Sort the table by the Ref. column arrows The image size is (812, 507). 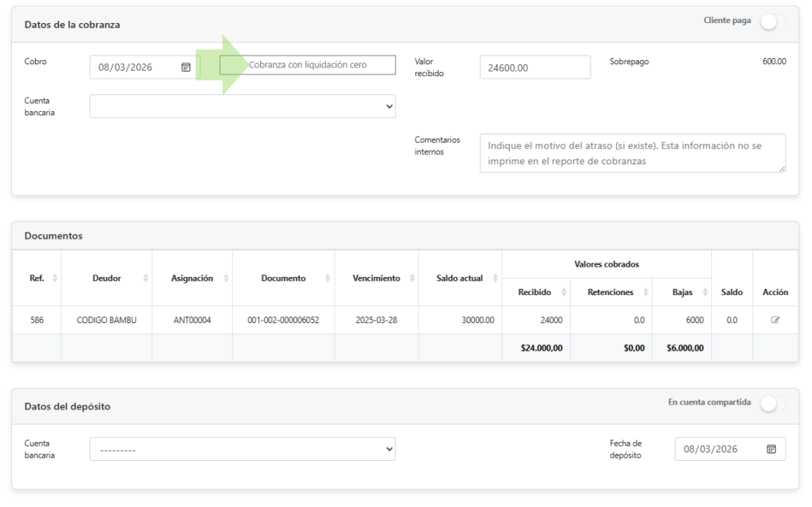coord(55,278)
